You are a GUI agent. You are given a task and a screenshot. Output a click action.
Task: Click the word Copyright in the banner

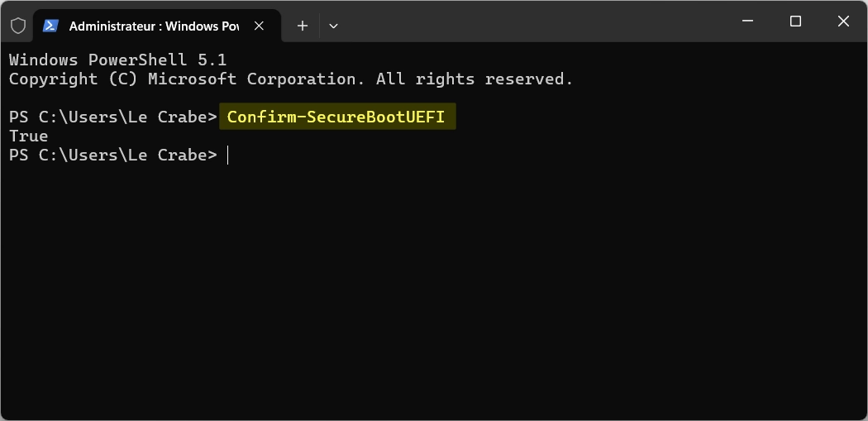coord(54,79)
